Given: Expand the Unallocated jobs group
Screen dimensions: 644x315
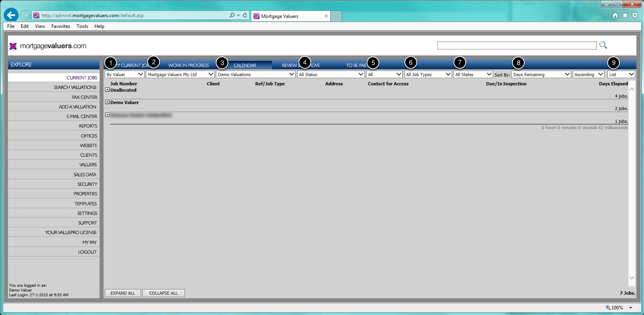Looking at the screenshot, I should 107,90.
